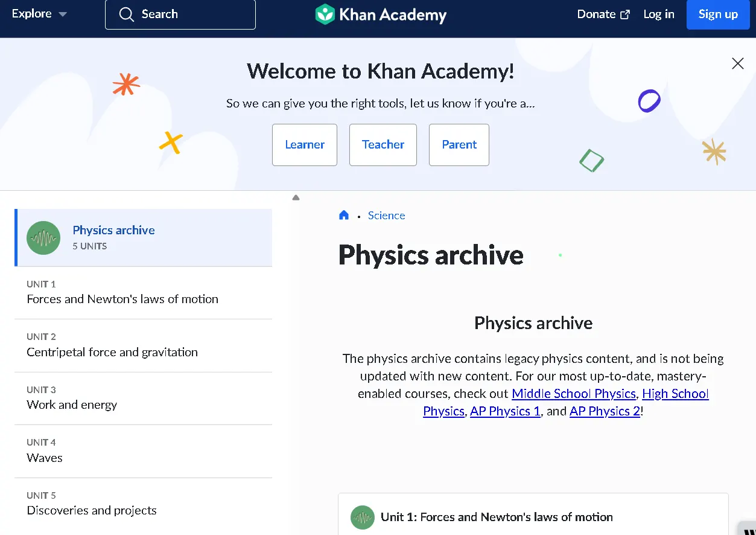
Task: Click the Log in link
Action: pos(659,14)
